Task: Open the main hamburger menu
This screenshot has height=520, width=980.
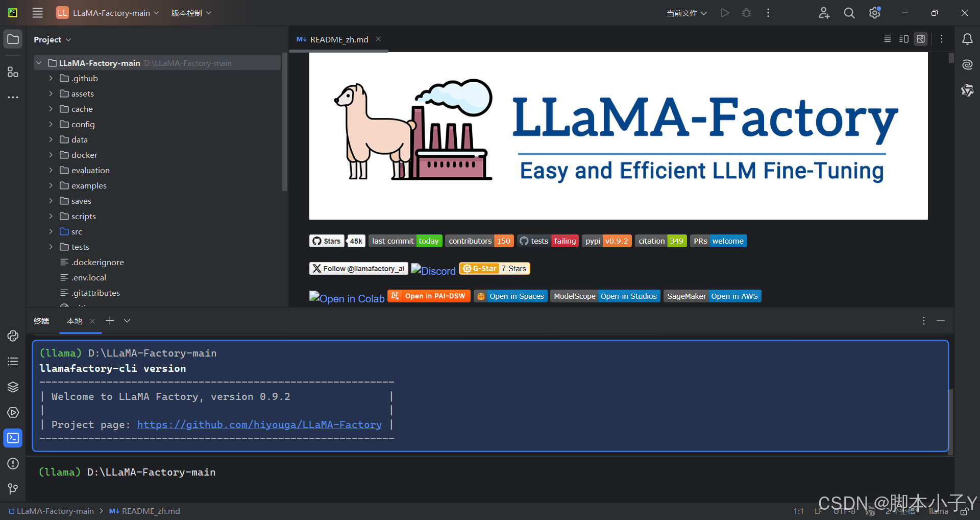Action: point(38,13)
